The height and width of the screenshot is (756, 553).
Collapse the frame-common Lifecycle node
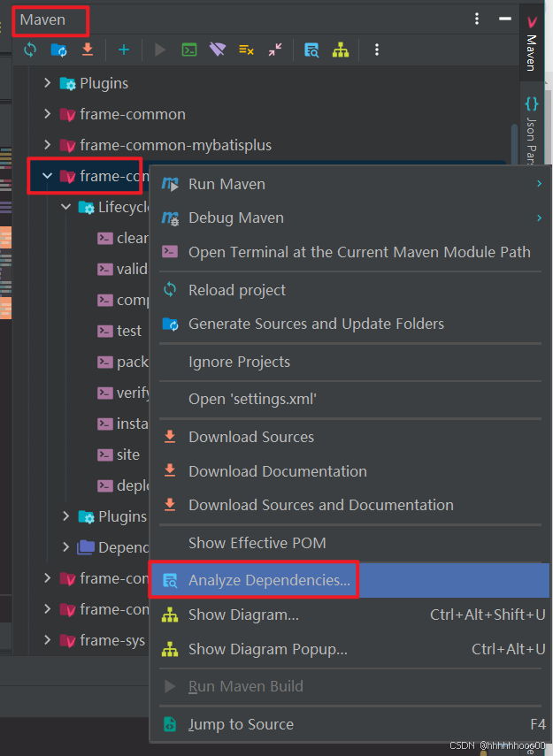click(x=65, y=206)
